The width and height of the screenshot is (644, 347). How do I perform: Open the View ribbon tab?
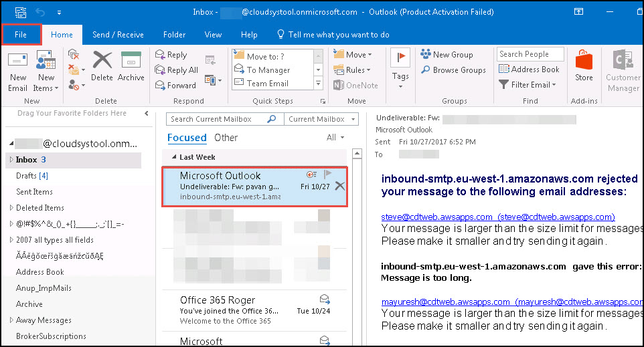213,35
